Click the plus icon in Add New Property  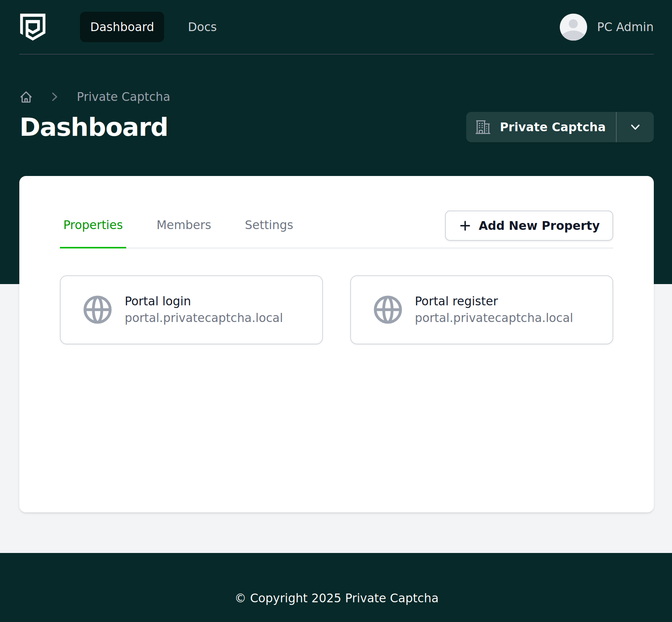tap(465, 226)
